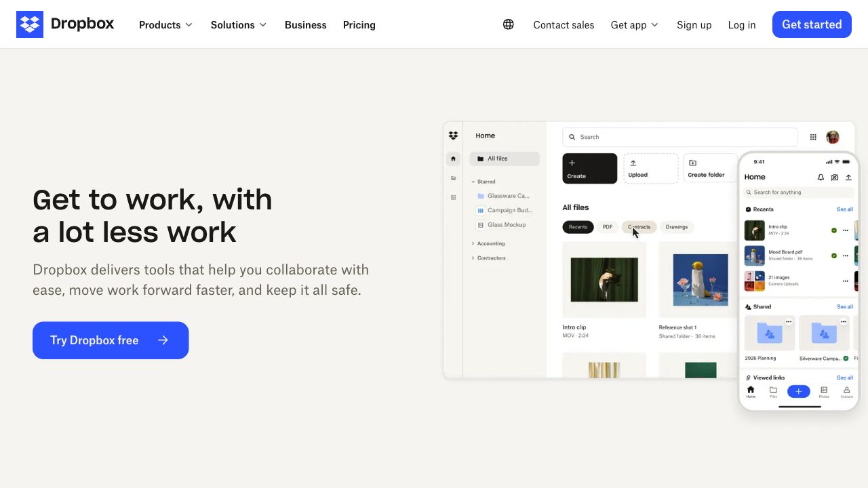The image size is (868, 488).
Task: Click the black Create button in the mockup
Action: tap(590, 169)
